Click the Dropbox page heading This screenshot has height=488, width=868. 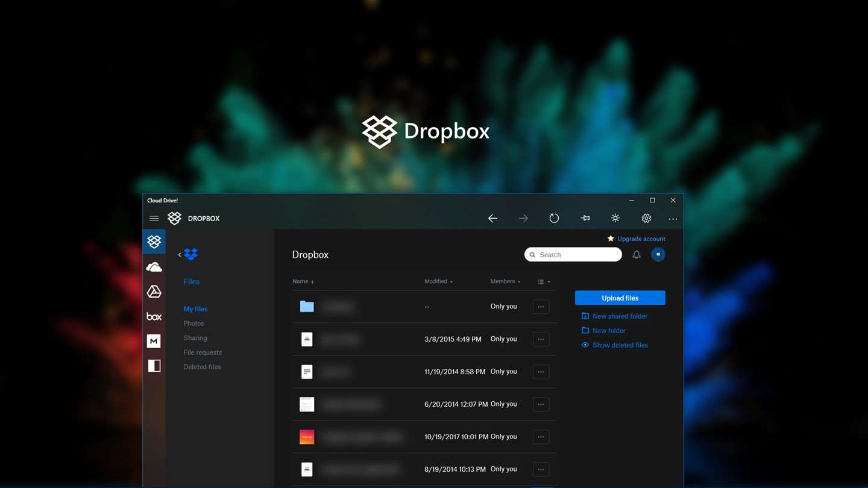pyautogui.click(x=310, y=254)
